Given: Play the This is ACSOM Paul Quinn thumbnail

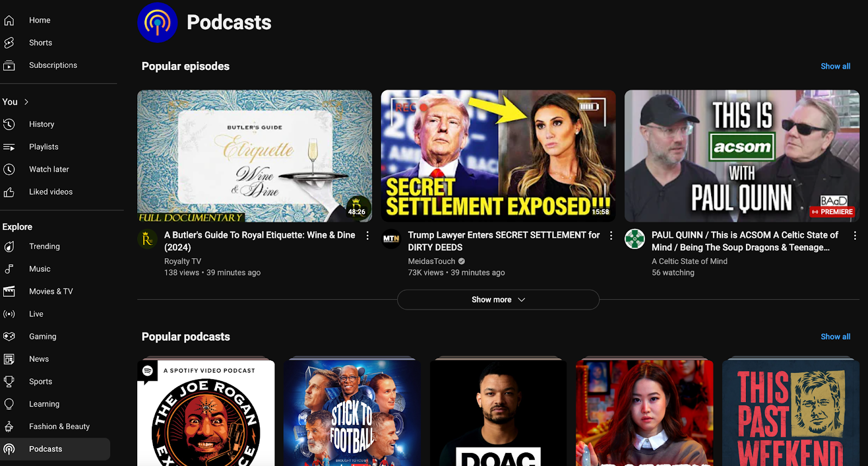Looking at the screenshot, I should pos(742,156).
